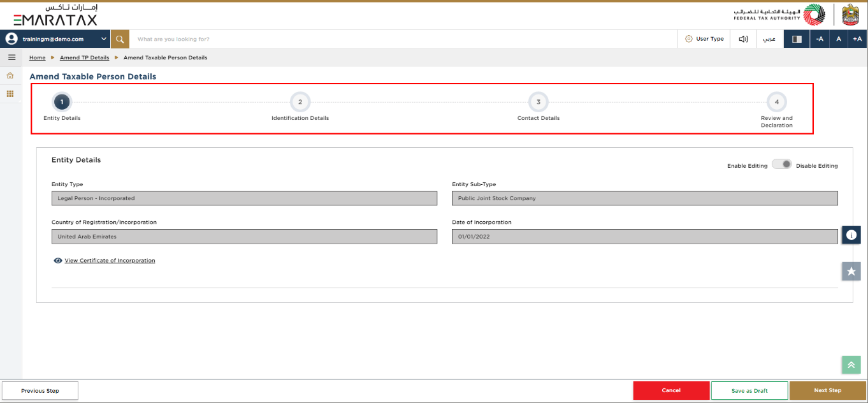This screenshot has width=868, height=403.
Task: Go to step 3 Contact Details
Action: point(539,101)
